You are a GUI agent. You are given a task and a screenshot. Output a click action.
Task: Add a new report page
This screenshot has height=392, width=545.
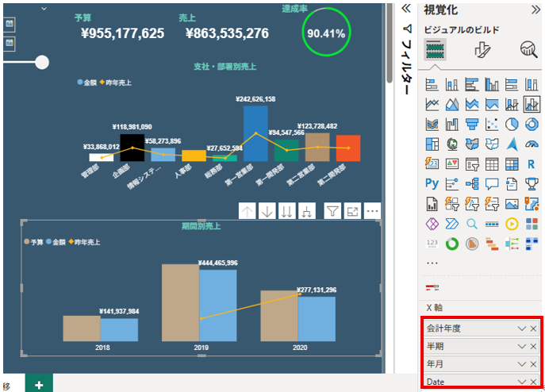tap(39, 385)
